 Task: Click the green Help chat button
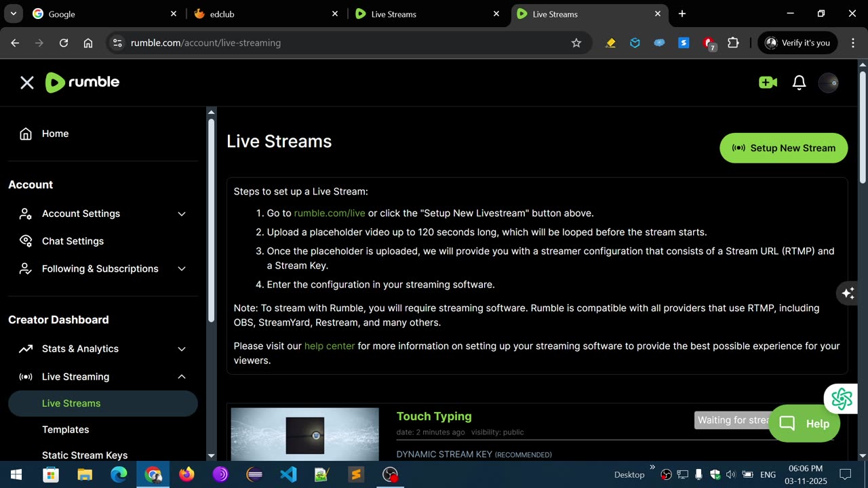coord(804,424)
